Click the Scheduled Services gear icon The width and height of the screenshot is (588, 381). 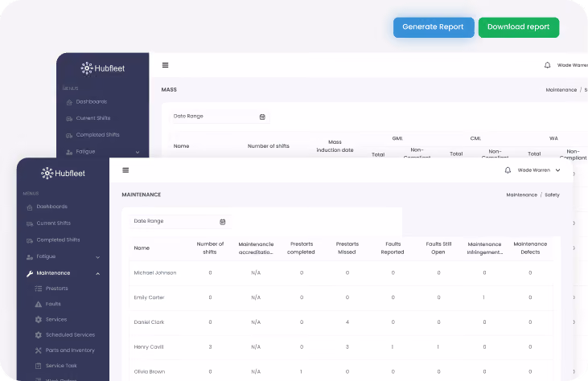tap(39, 335)
